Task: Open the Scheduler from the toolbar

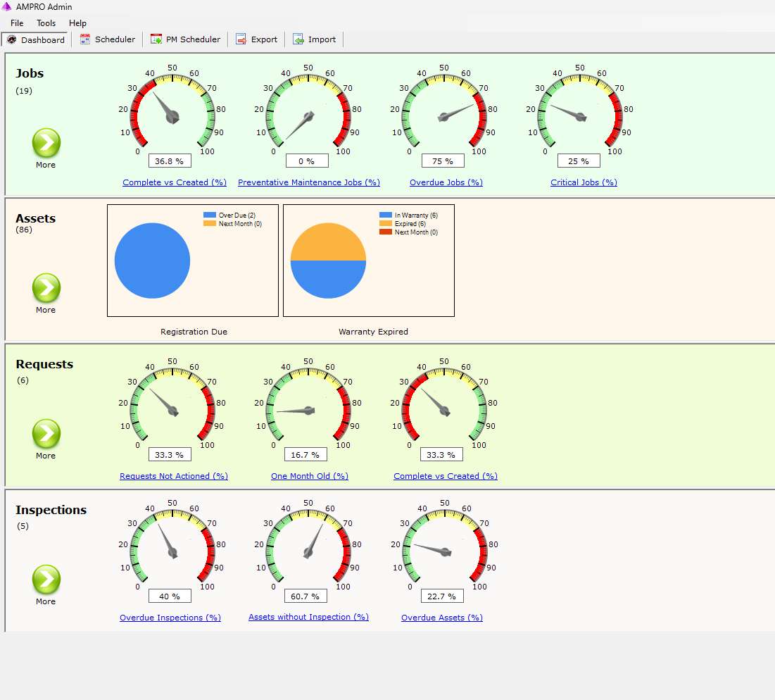Action: [107, 39]
